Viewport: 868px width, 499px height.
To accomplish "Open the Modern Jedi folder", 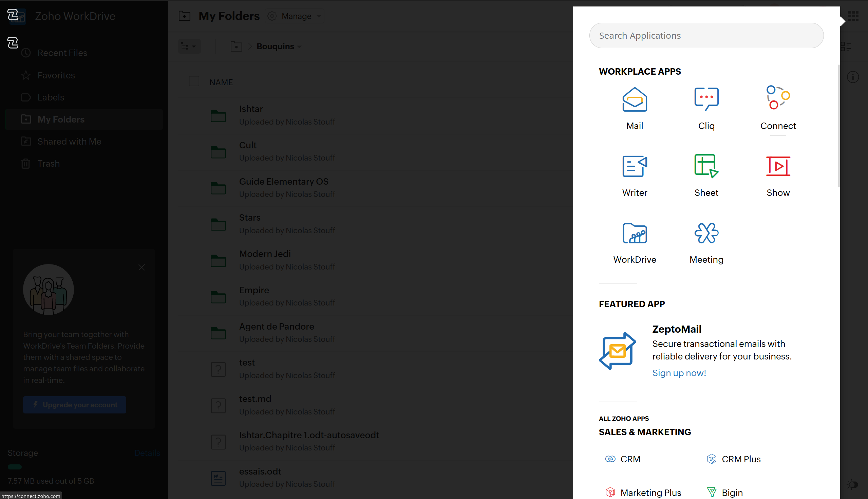I will tap(265, 254).
